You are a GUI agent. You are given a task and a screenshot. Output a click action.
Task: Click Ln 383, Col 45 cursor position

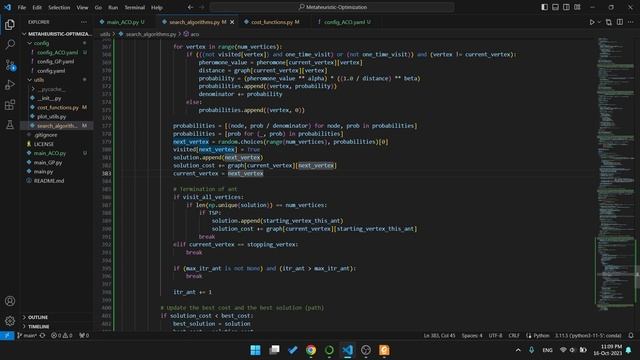(439, 336)
